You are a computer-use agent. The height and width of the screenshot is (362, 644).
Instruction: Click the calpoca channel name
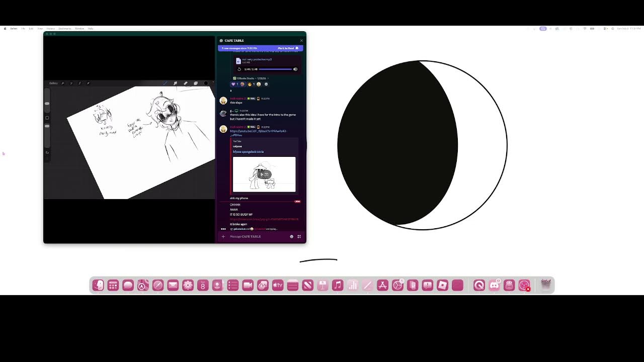pyautogui.click(x=237, y=146)
